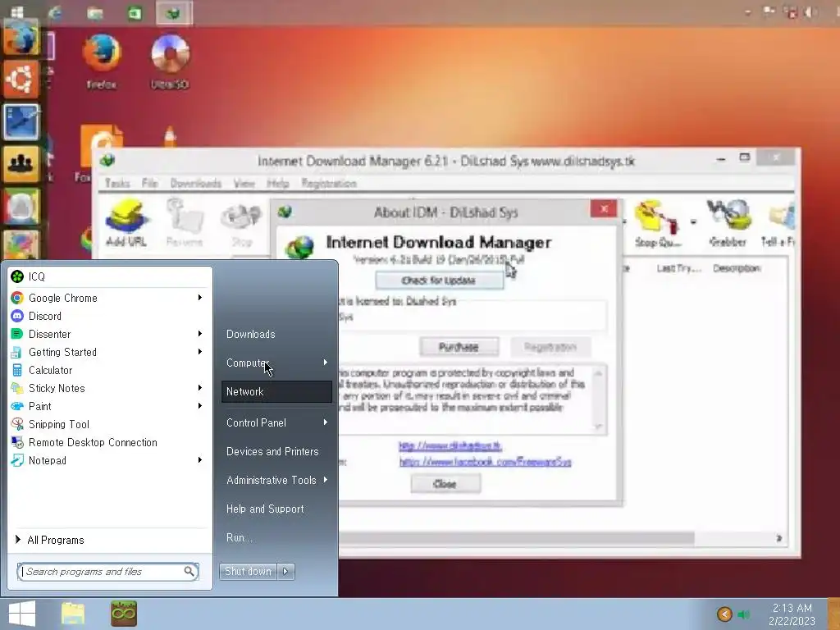Open Help and Support
The width and height of the screenshot is (840, 630).
point(265,509)
